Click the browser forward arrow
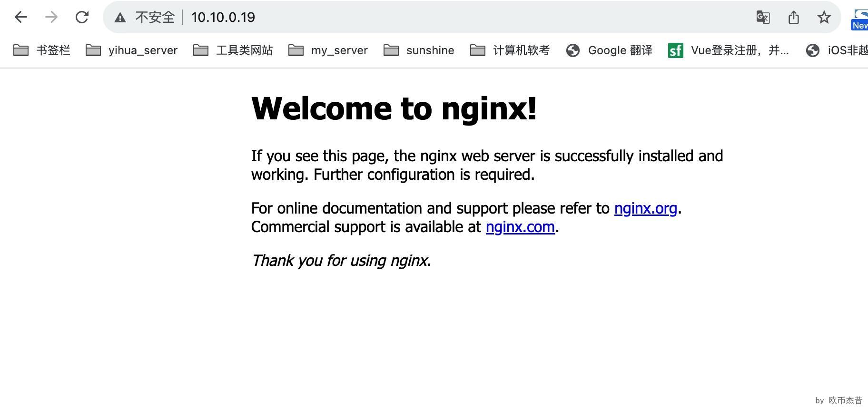This screenshot has width=868, height=410. (51, 18)
